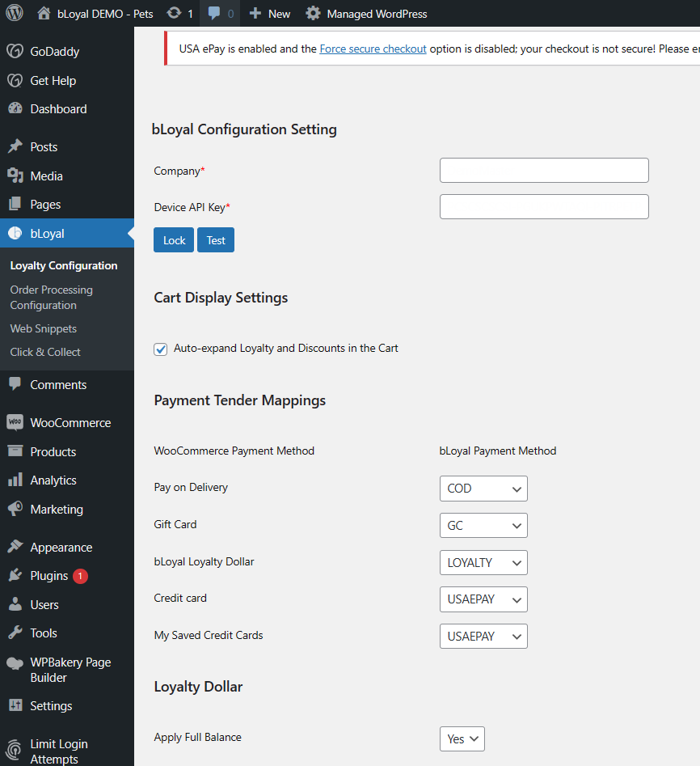Click the Tools wrench icon
The image size is (700, 766).
15,633
